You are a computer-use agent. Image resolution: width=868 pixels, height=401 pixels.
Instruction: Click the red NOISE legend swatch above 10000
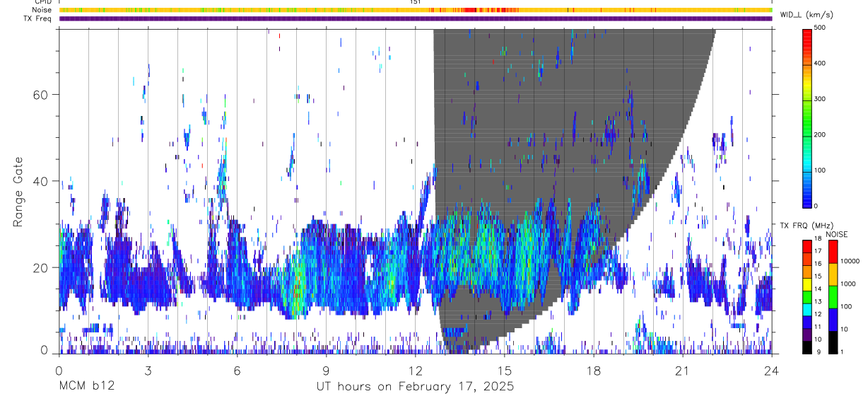833,251
